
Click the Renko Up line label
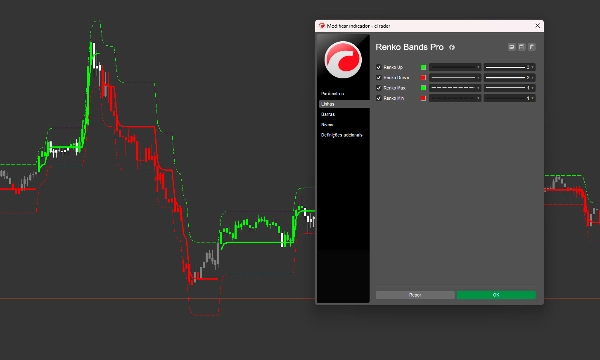393,67
